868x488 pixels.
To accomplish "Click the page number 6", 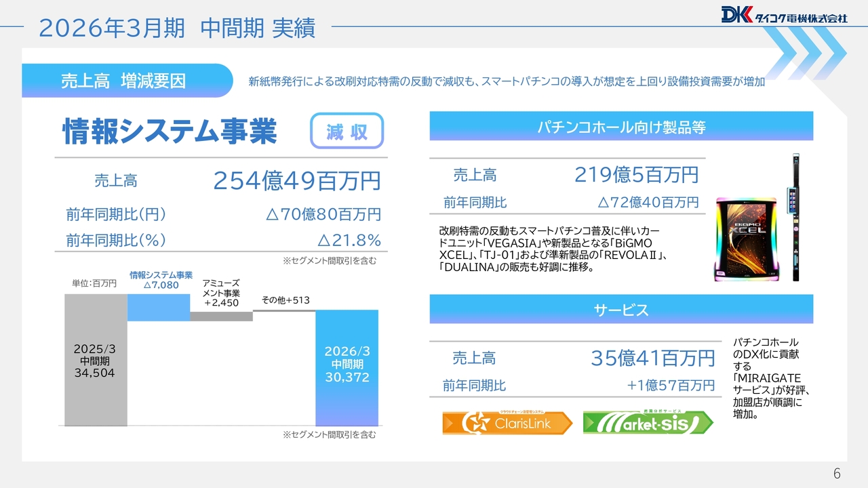I will pyautogui.click(x=836, y=473).
